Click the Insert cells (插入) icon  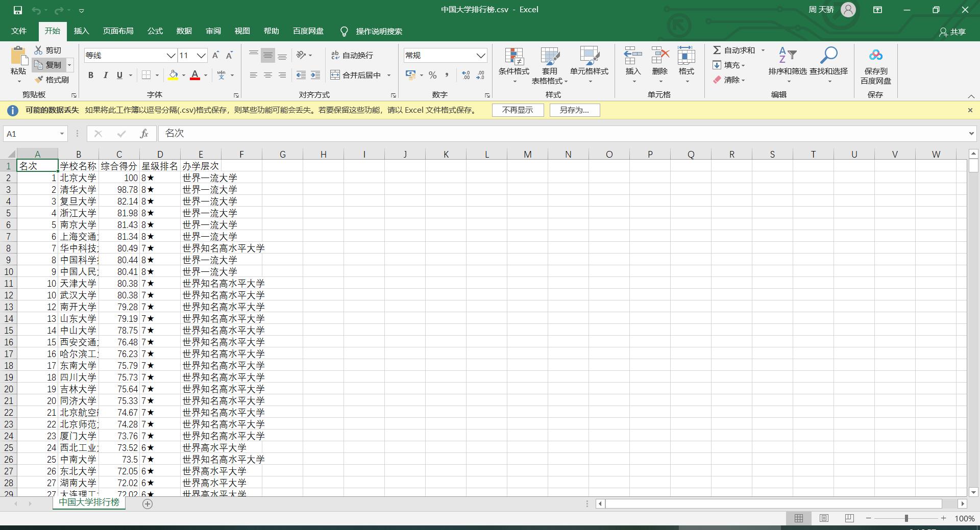tap(633, 56)
